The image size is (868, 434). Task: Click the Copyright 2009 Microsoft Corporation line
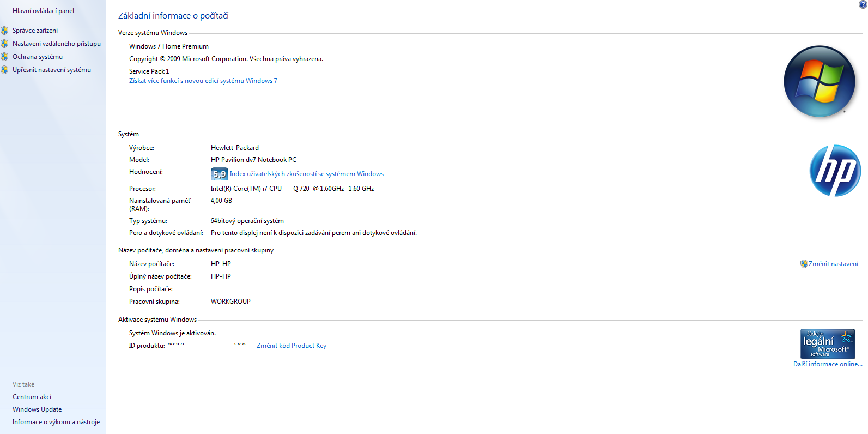pos(226,59)
